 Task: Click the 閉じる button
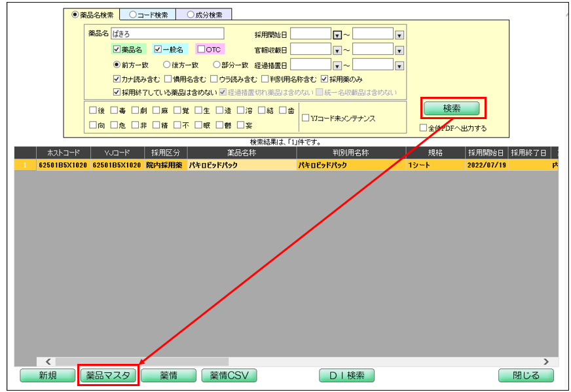pyautogui.click(x=526, y=376)
